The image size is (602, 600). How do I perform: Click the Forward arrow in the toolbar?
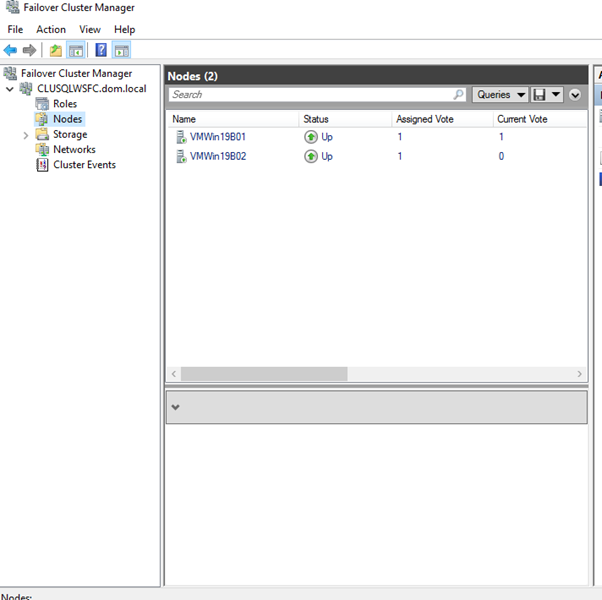[x=30, y=50]
